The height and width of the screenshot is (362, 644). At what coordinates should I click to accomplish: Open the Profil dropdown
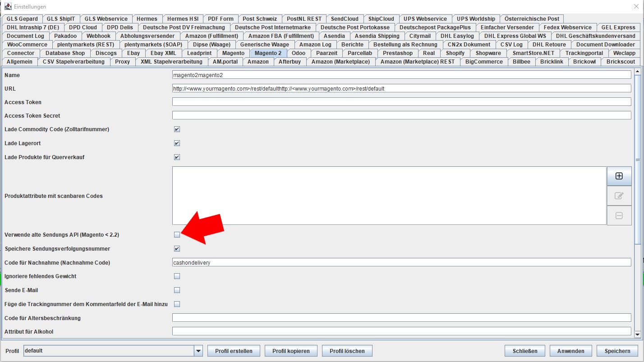point(198,351)
